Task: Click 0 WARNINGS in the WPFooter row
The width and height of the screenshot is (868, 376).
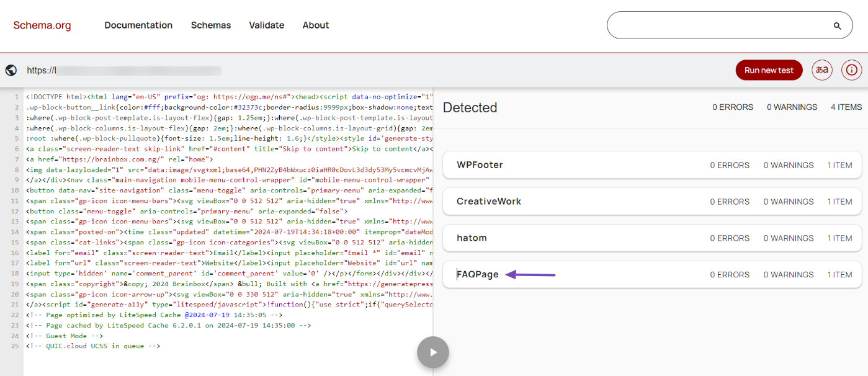Action: pyautogui.click(x=789, y=166)
